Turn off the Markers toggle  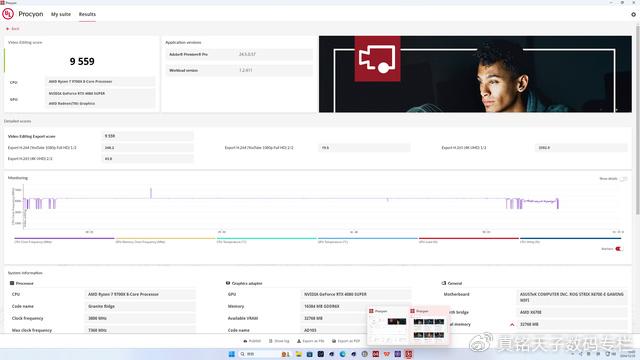coord(619,249)
